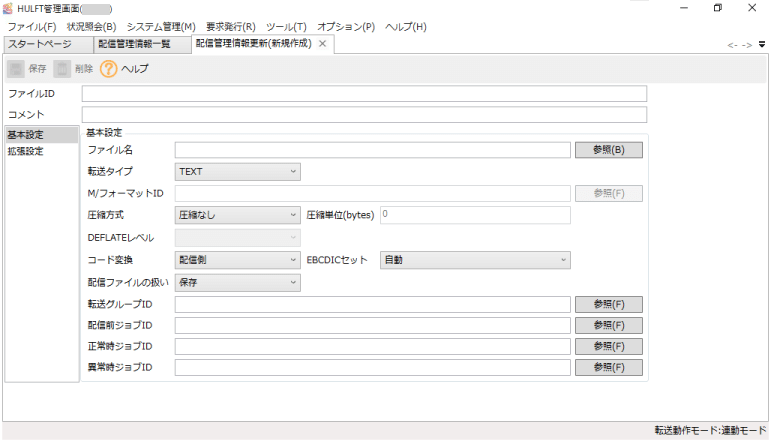
Task: Click the HULFT application icon in title bar
Action: 8,8
